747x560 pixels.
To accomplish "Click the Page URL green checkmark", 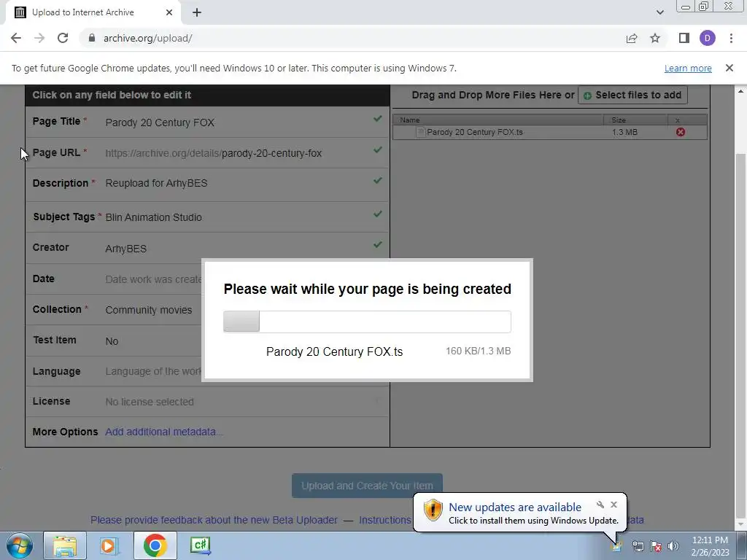I will [378, 150].
